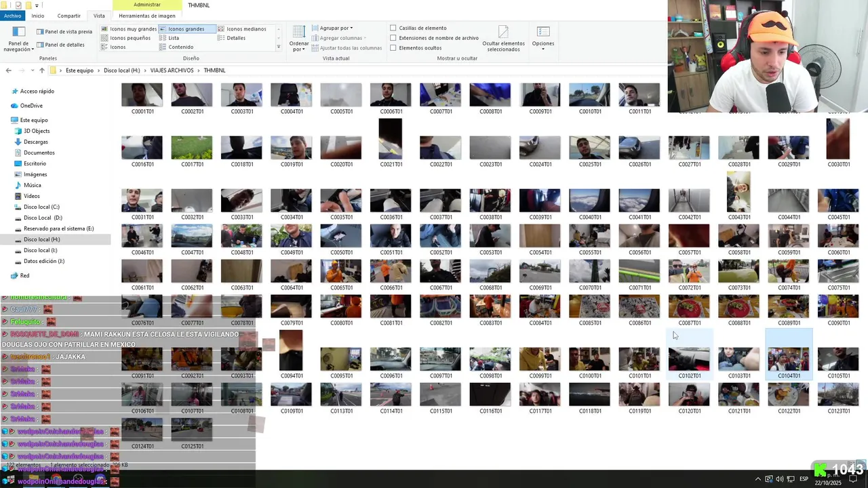Click the Administrar contextual tab
The image size is (868, 488).
point(147,5)
